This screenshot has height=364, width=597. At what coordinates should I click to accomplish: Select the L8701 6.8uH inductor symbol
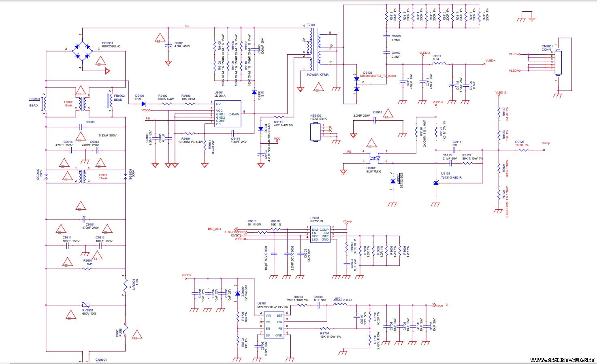pyautogui.click(x=339, y=304)
